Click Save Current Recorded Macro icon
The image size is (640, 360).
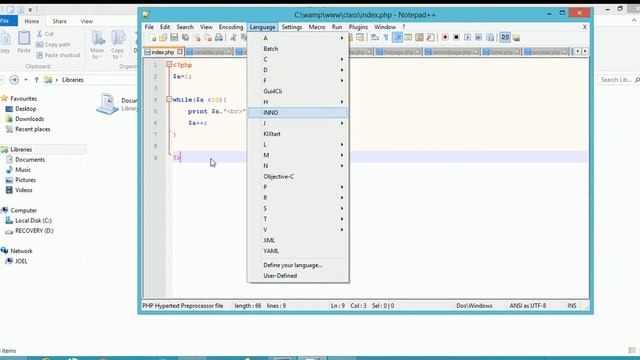[490, 38]
